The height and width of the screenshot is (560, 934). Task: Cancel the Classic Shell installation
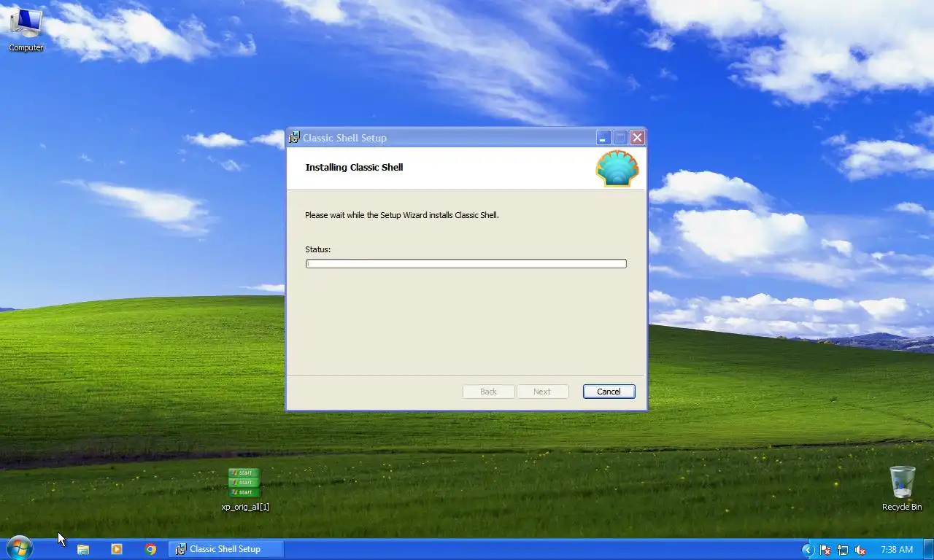(609, 392)
